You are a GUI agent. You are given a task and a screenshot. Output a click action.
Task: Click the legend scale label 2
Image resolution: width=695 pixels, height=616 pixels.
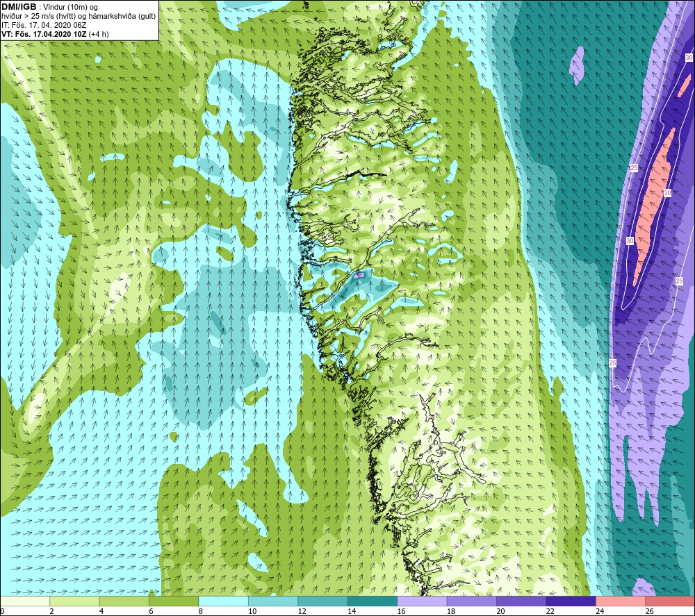52,611
